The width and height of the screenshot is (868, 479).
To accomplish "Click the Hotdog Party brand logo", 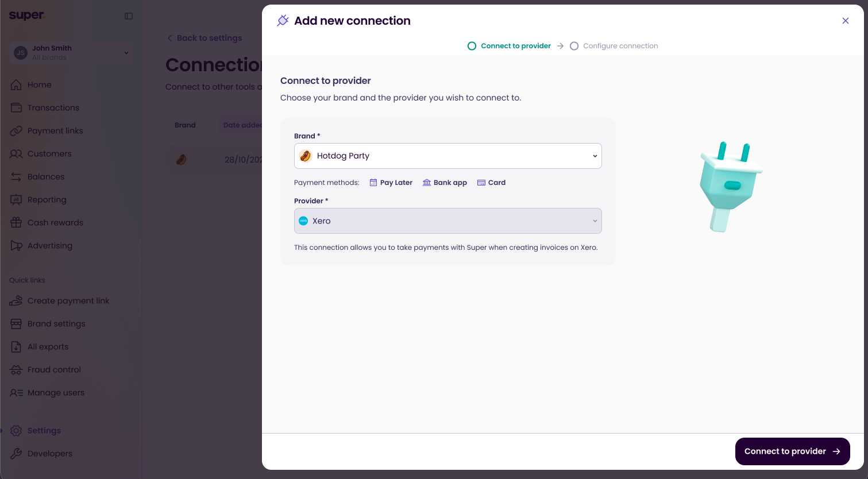I will (305, 156).
